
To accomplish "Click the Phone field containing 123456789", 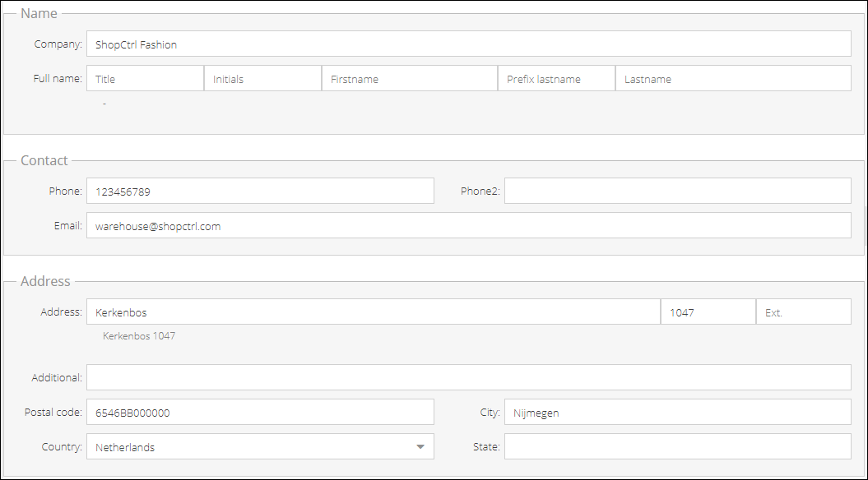I will tap(260, 191).
